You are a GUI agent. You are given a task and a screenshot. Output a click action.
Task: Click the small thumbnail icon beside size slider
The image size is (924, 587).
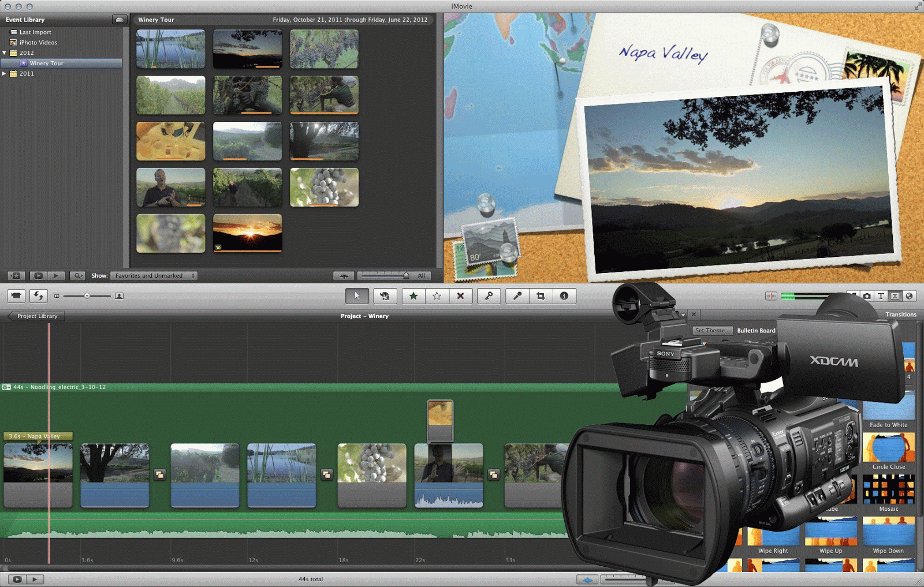pyautogui.click(x=57, y=296)
